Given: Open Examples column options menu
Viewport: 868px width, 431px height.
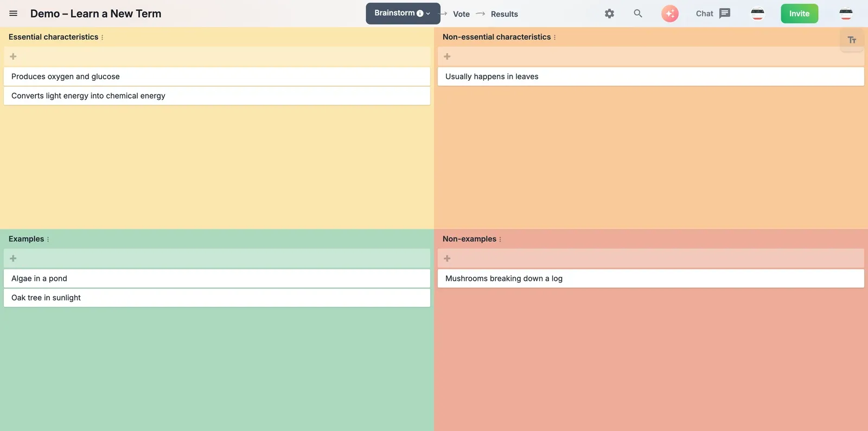Looking at the screenshot, I should 48,239.
